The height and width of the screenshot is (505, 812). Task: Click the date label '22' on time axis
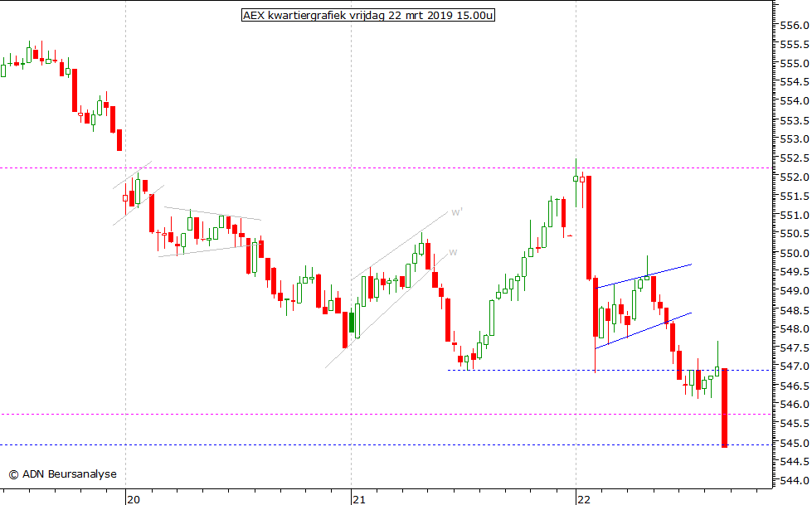pos(584,500)
